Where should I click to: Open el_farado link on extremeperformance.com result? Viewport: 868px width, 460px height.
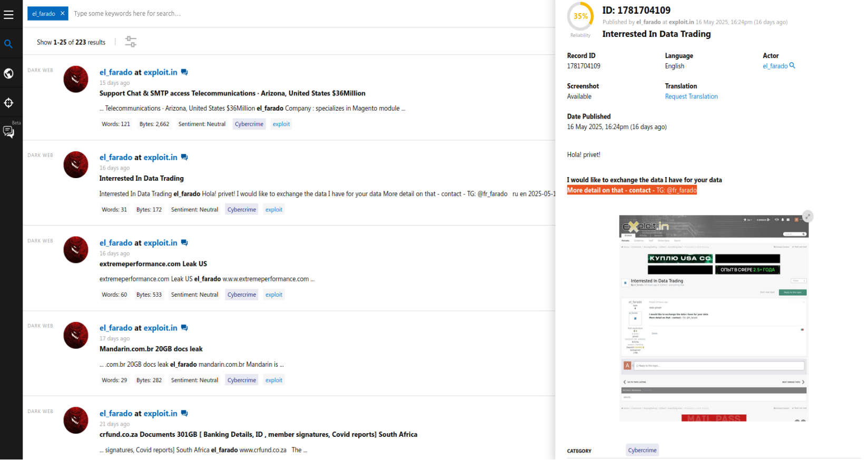116,243
